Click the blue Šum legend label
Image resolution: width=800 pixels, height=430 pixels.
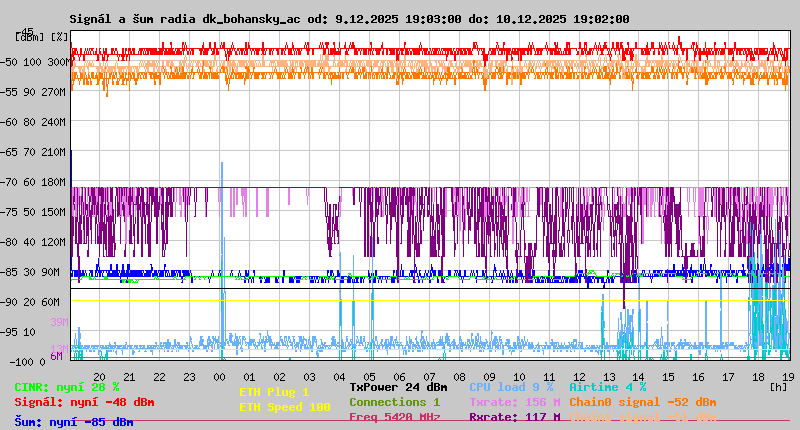pos(74,422)
